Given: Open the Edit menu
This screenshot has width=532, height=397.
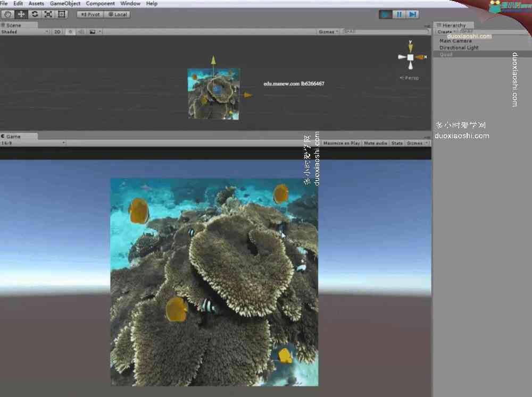Looking at the screenshot, I should point(18,3).
